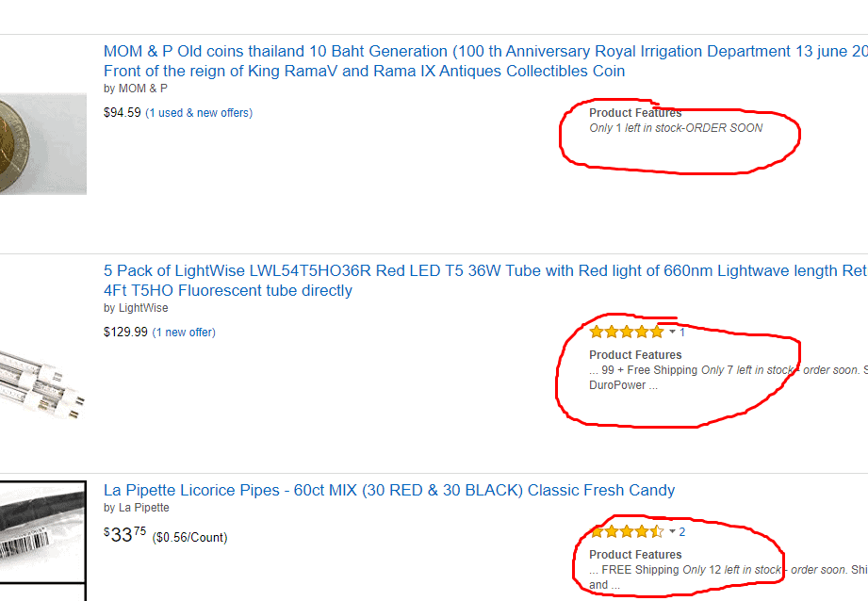Click the $33.75 price of Licorice Pipes
The image size is (868, 601).
125,535
